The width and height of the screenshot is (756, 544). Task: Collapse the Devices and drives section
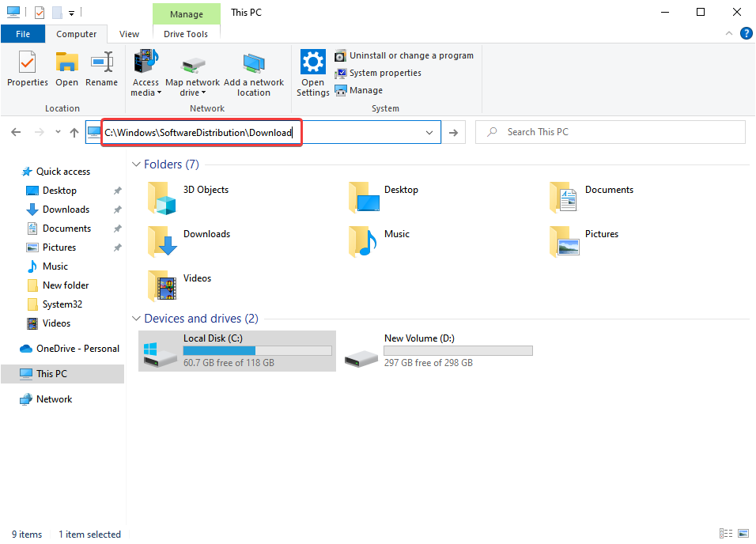point(136,319)
